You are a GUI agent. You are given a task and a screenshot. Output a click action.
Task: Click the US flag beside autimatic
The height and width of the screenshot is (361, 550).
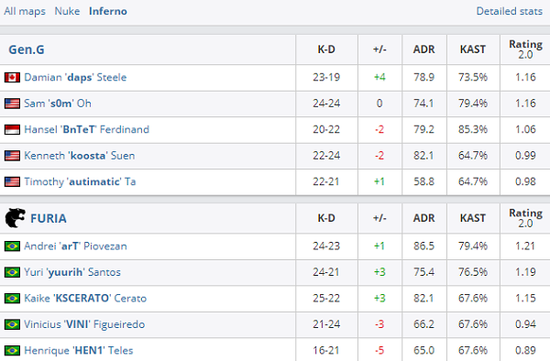[x=12, y=182]
